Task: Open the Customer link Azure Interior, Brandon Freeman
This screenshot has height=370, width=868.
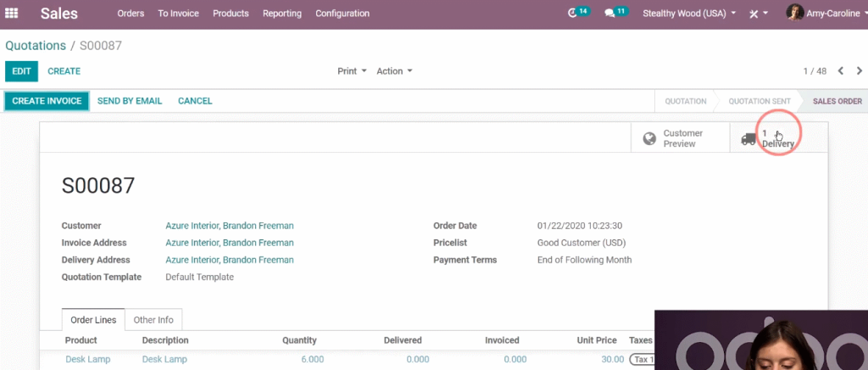Action: [x=230, y=226]
